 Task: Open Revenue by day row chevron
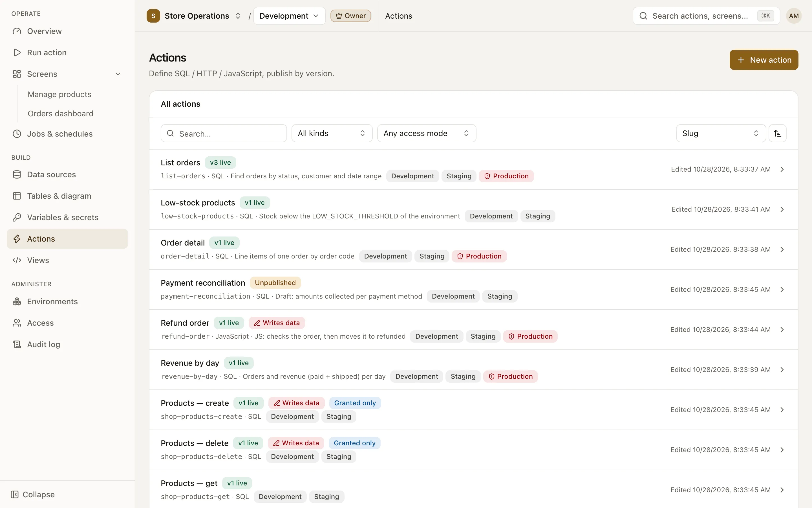(x=782, y=370)
